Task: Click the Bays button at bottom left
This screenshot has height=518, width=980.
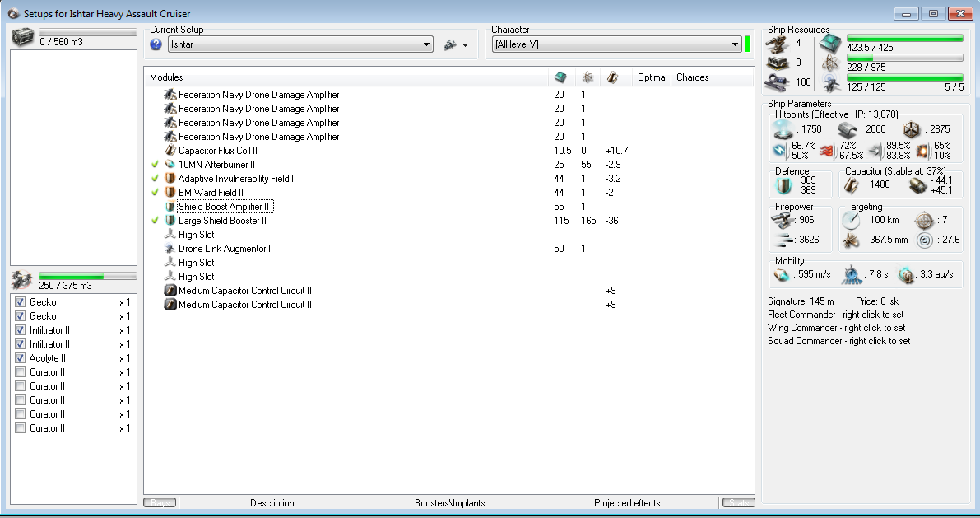Action: pyautogui.click(x=160, y=503)
